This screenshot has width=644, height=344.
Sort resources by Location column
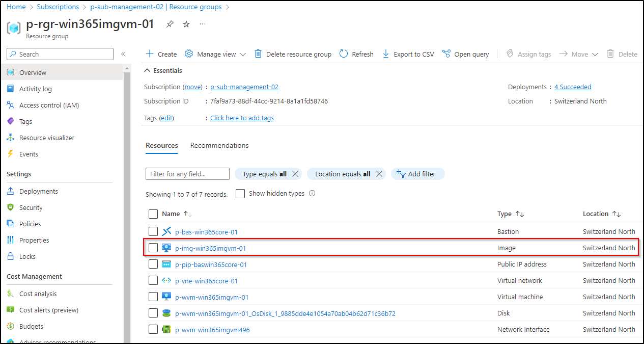click(x=602, y=214)
